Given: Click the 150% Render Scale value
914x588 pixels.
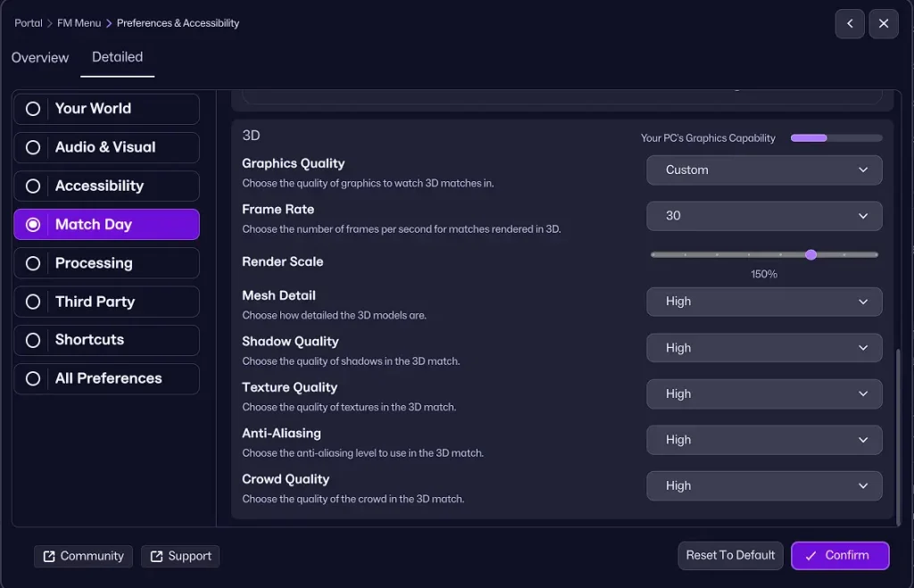Looking at the screenshot, I should click(x=764, y=275).
